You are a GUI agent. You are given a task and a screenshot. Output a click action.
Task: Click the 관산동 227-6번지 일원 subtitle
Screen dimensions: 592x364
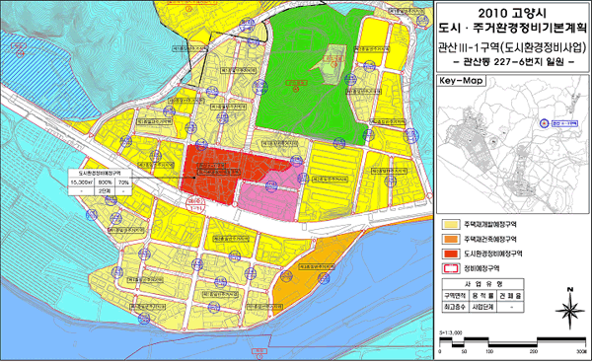pos(513,62)
